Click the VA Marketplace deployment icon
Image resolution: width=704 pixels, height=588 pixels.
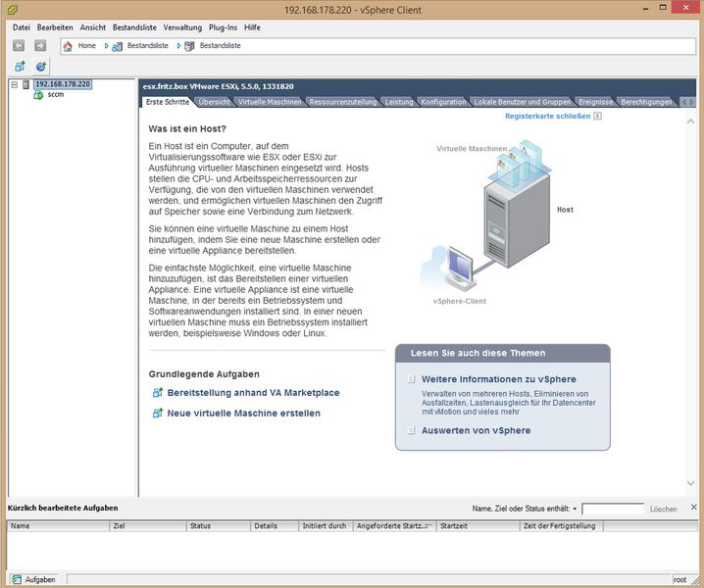pos(157,393)
